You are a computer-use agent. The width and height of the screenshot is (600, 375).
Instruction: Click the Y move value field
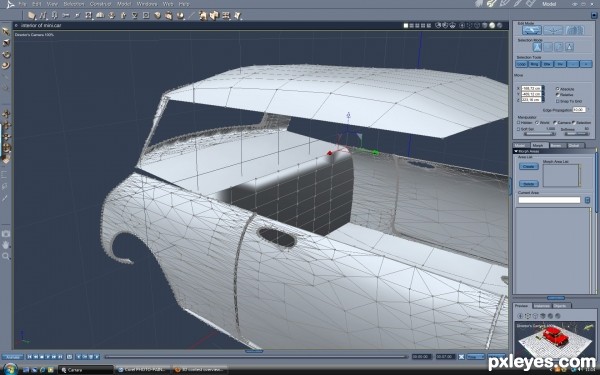531,94
